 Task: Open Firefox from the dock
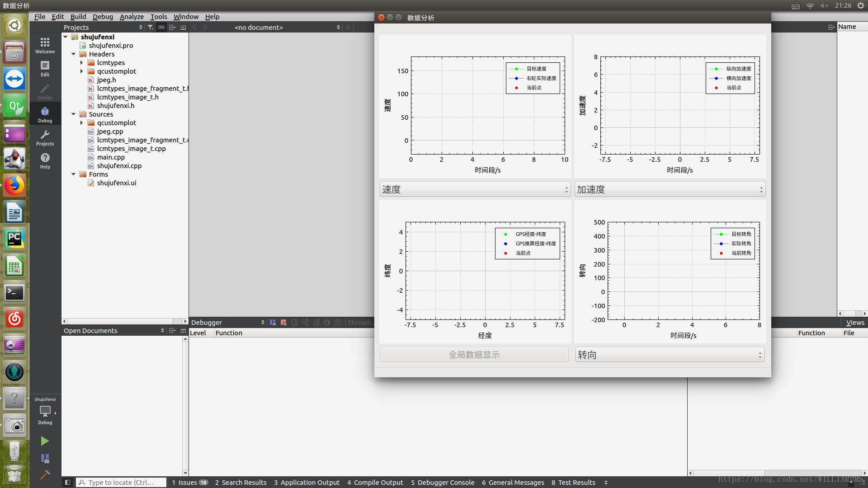point(14,186)
